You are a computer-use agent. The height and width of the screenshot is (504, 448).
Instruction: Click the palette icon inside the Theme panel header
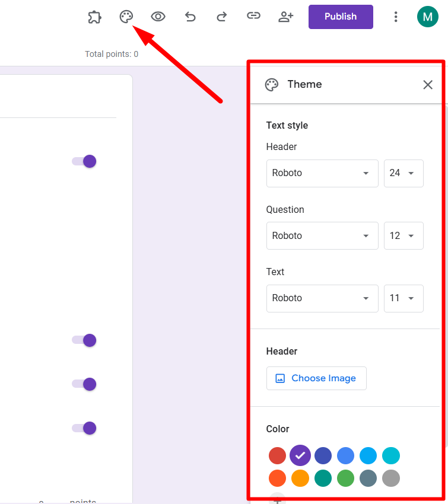[272, 84]
